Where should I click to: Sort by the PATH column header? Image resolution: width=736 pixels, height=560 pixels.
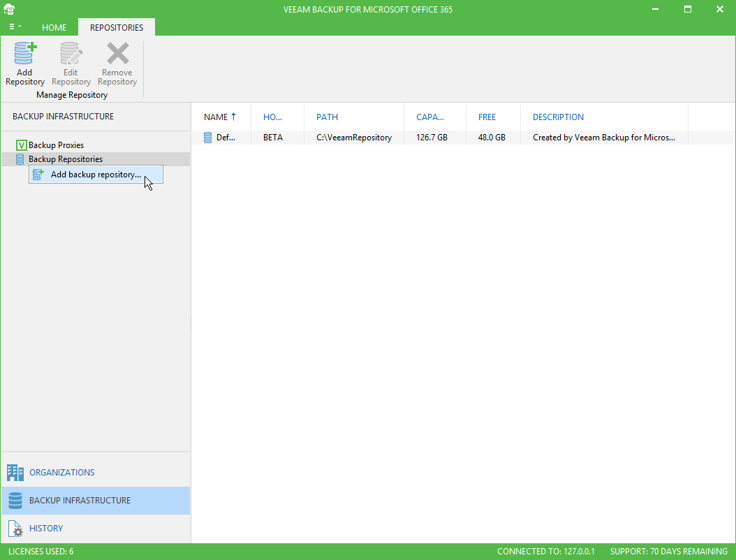327,117
